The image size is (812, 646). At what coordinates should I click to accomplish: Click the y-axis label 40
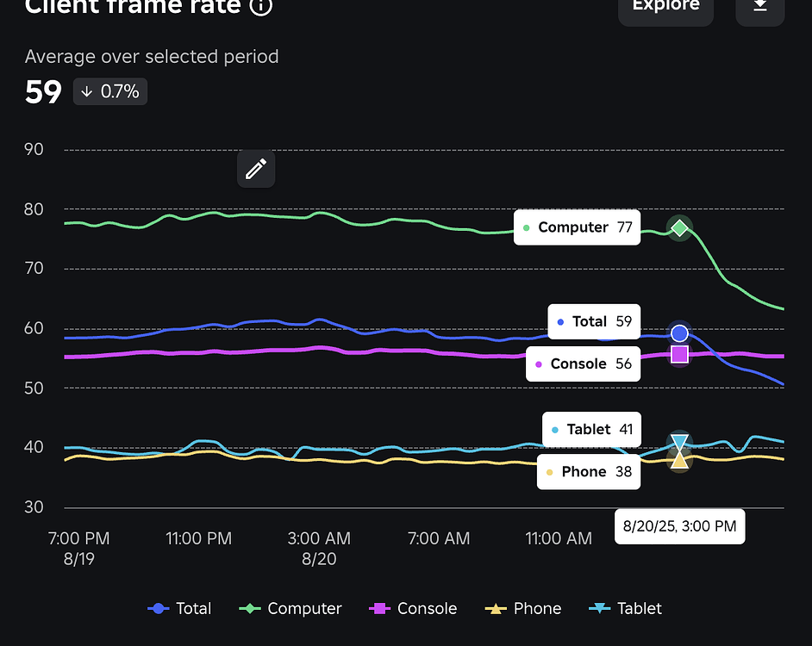pyautogui.click(x=34, y=447)
